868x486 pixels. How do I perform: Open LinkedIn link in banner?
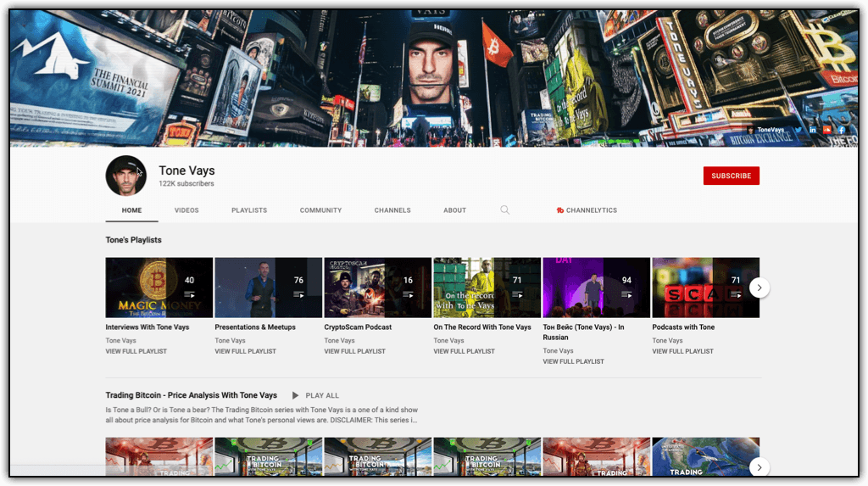pyautogui.click(x=813, y=130)
